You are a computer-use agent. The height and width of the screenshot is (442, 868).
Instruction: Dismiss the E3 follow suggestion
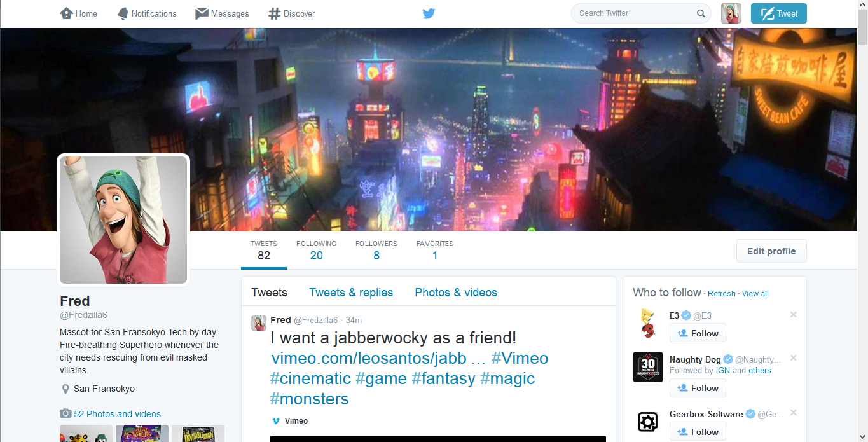pyautogui.click(x=793, y=315)
